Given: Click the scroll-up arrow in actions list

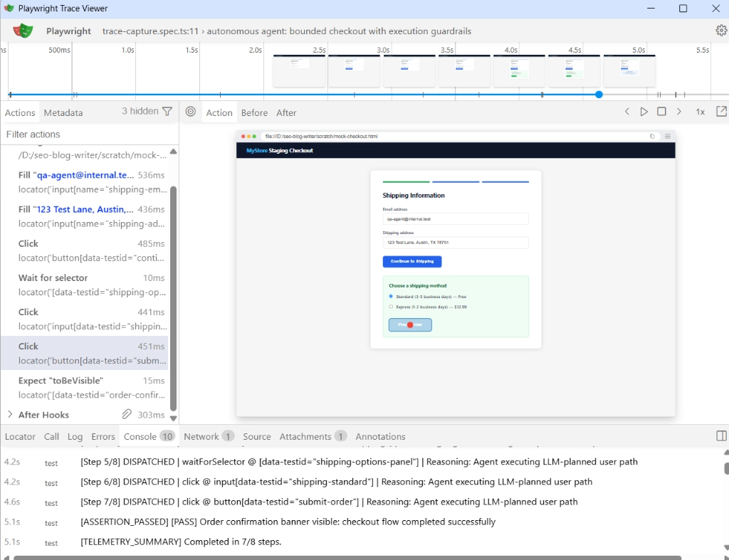Looking at the screenshot, I should pyautogui.click(x=174, y=152).
